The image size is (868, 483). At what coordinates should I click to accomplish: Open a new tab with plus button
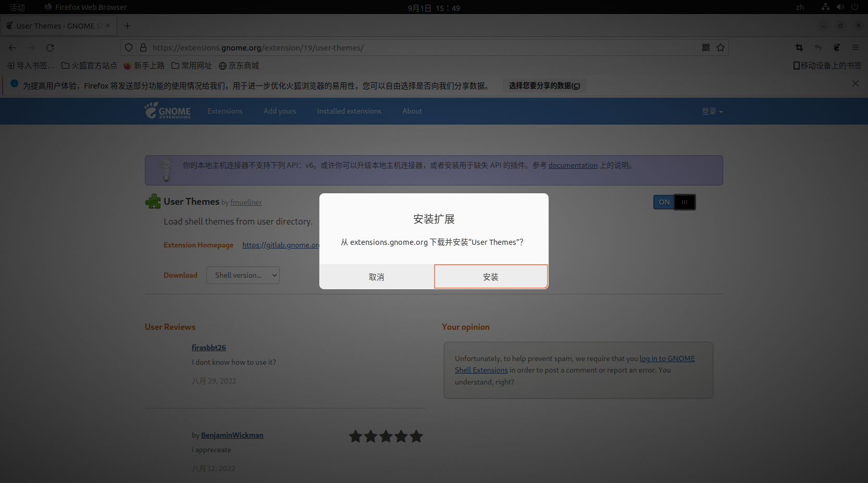point(127,26)
